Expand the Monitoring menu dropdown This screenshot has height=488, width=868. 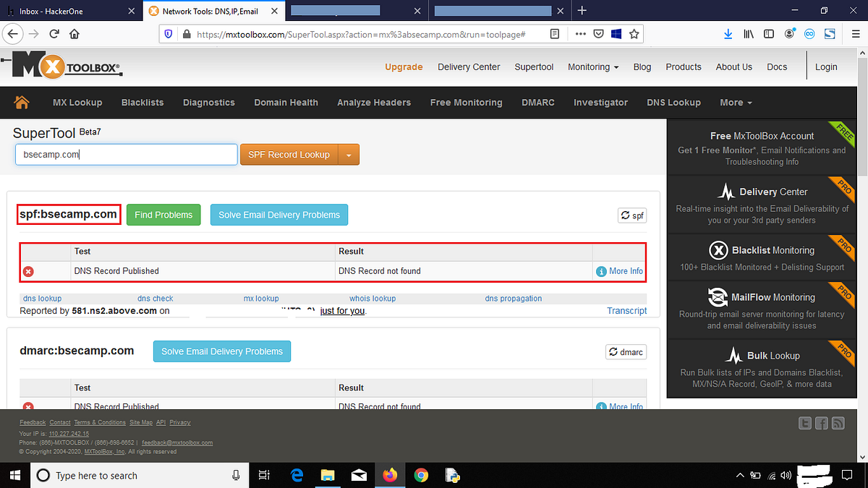pos(593,67)
